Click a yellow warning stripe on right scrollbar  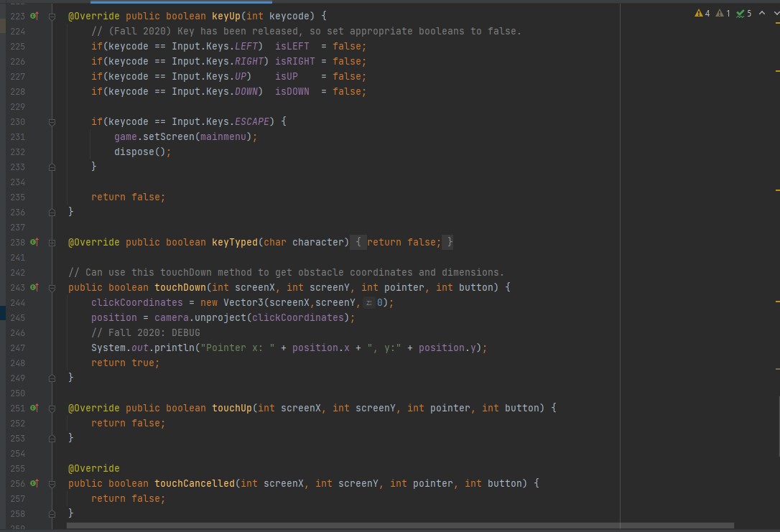777,70
